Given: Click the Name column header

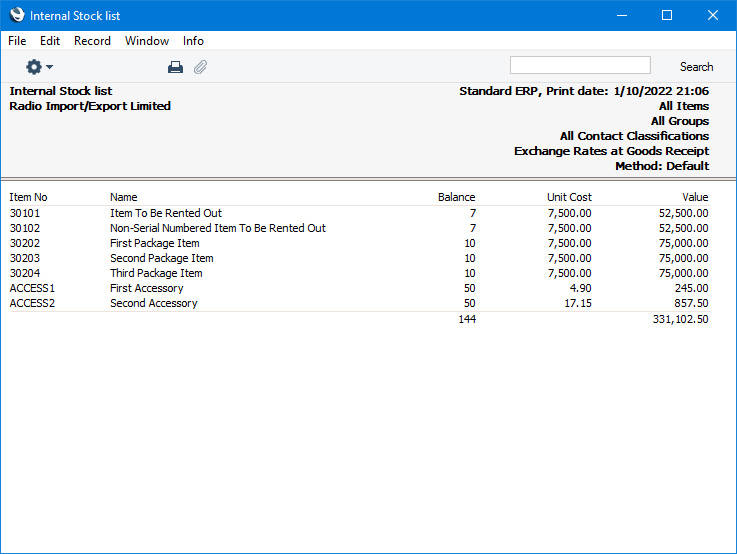Looking at the screenshot, I should pyautogui.click(x=124, y=197).
